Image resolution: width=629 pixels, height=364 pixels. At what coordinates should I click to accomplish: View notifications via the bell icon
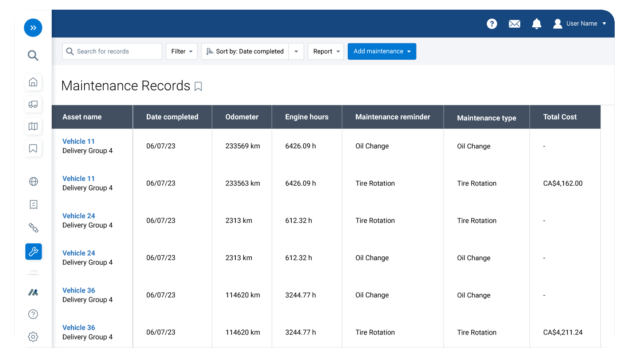[536, 24]
